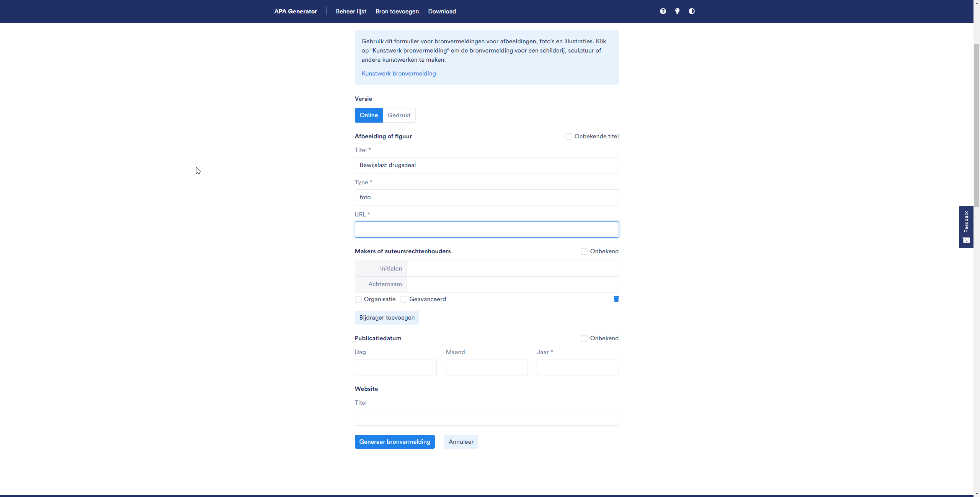
Task: Delete contributor with trash icon
Action: (x=616, y=299)
